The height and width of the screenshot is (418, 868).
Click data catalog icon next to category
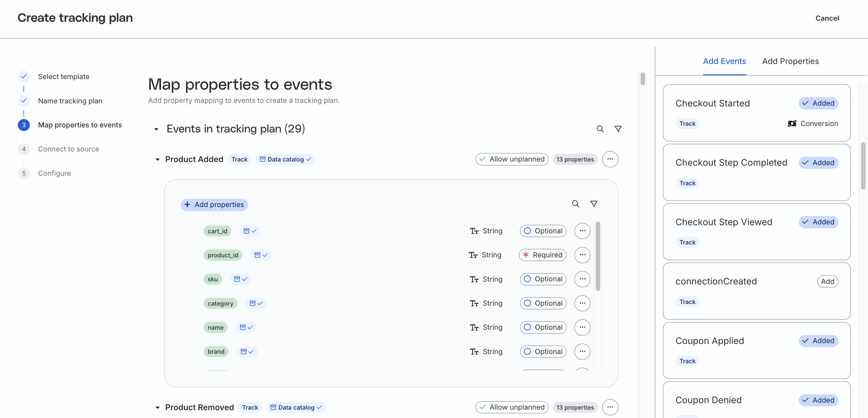pos(256,303)
